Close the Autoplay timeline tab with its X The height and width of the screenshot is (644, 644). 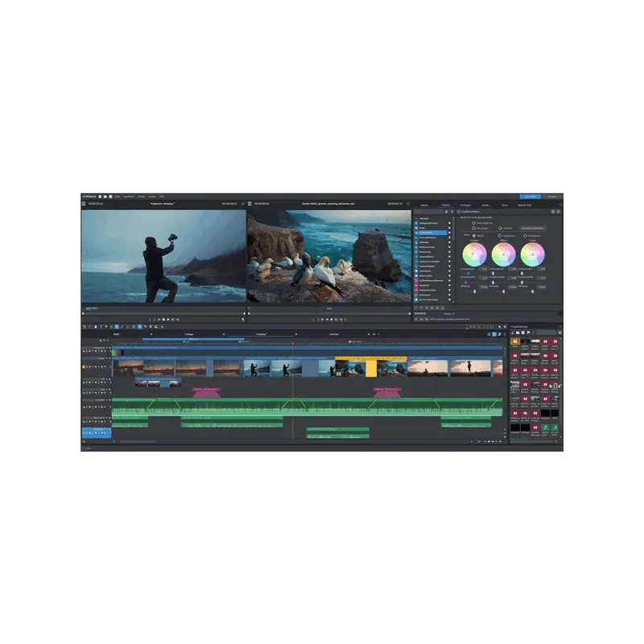coord(296,334)
